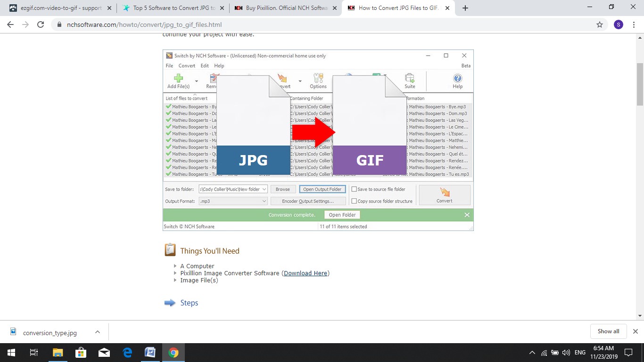
Task: Click the Chrome taskbar icon
Action: 173,353
